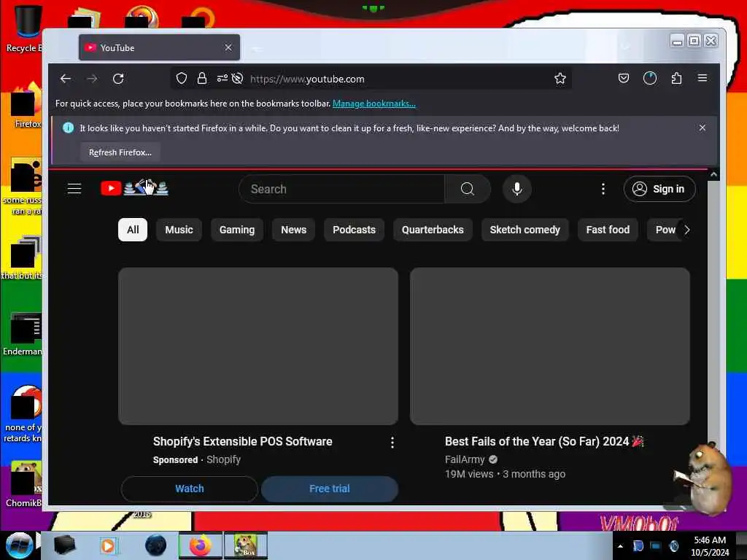Show hidden system tray icons arrow
The image size is (747, 560).
(620, 546)
